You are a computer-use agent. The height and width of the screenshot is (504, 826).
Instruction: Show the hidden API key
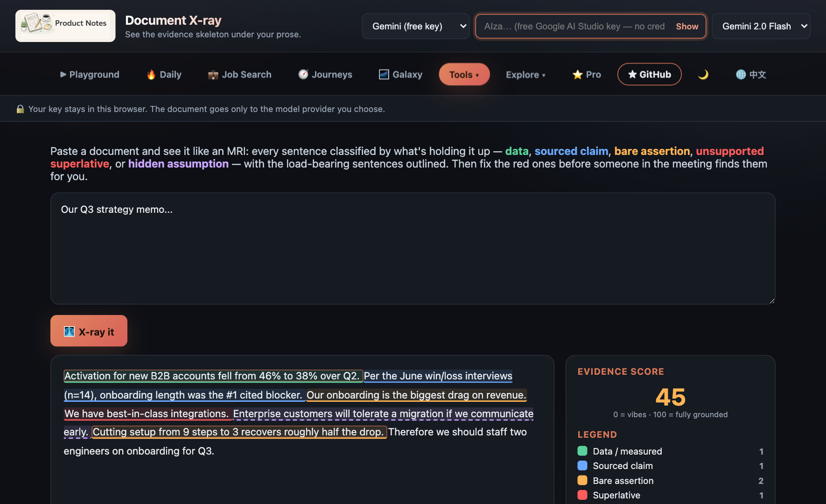point(687,27)
